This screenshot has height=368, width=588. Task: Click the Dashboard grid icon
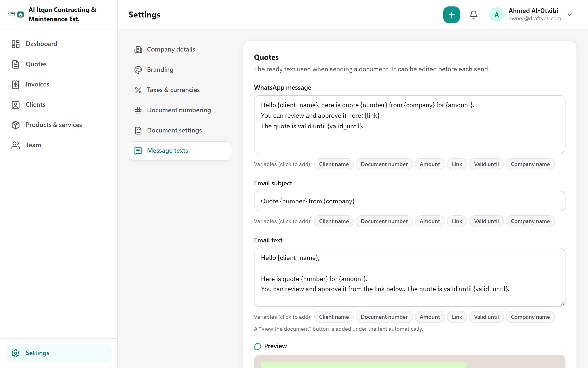point(16,44)
